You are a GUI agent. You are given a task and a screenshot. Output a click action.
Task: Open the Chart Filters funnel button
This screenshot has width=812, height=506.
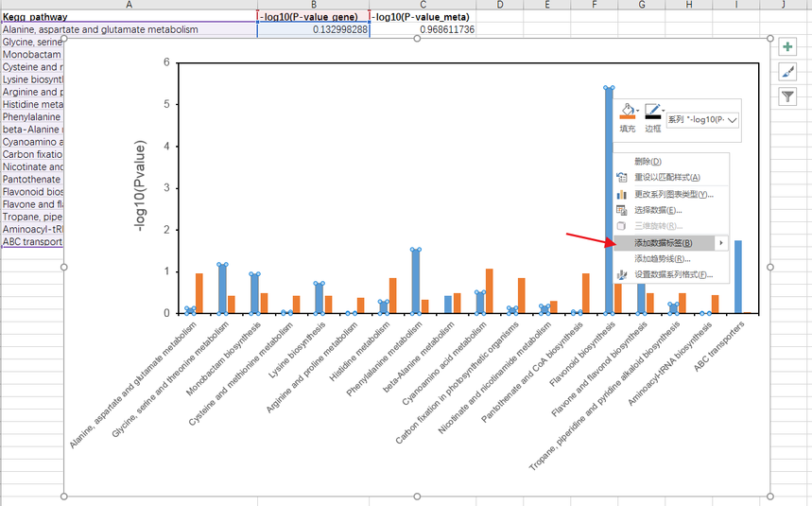[x=787, y=96]
